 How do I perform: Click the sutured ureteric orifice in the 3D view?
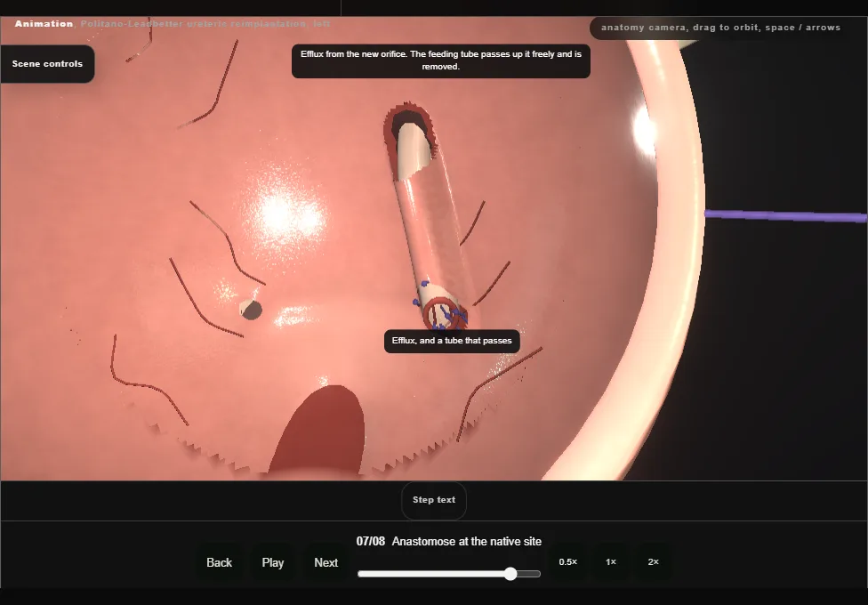coord(443,313)
